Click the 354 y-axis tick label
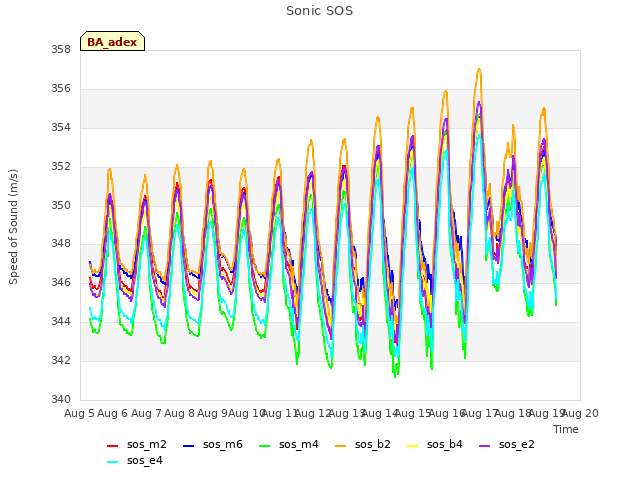 [x=61, y=128]
